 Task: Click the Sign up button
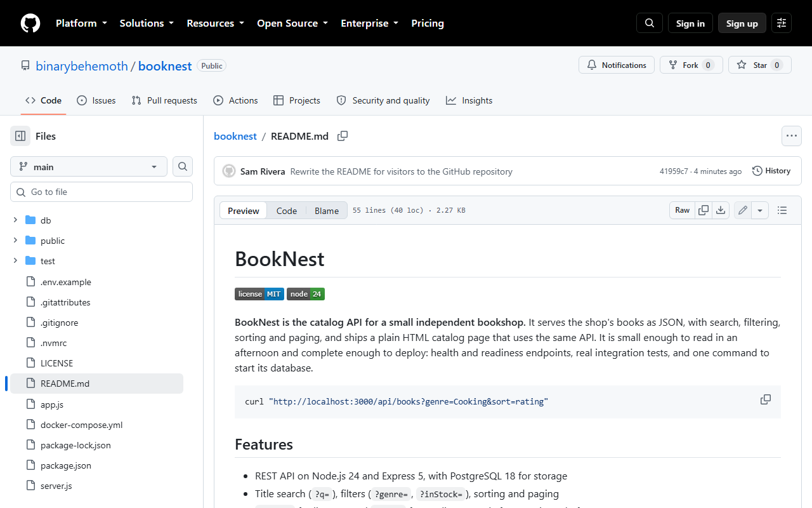(742, 23)
